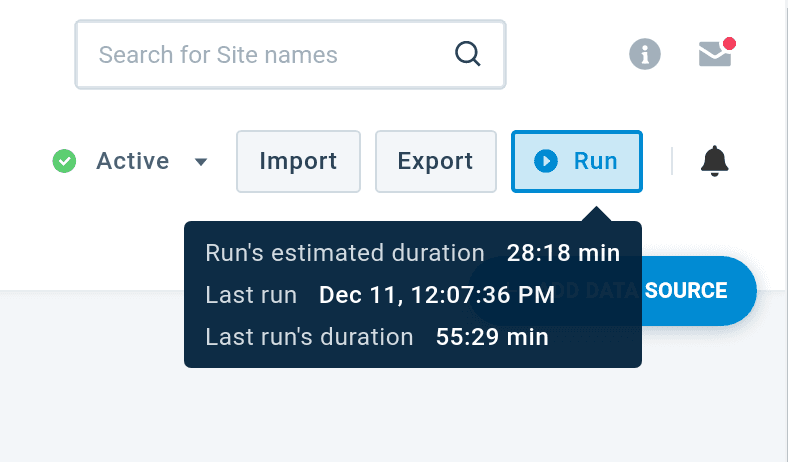Viewport: 788px width, 462px height.
Task: Click the Last run label in tooltip
Action: point(251,295)
